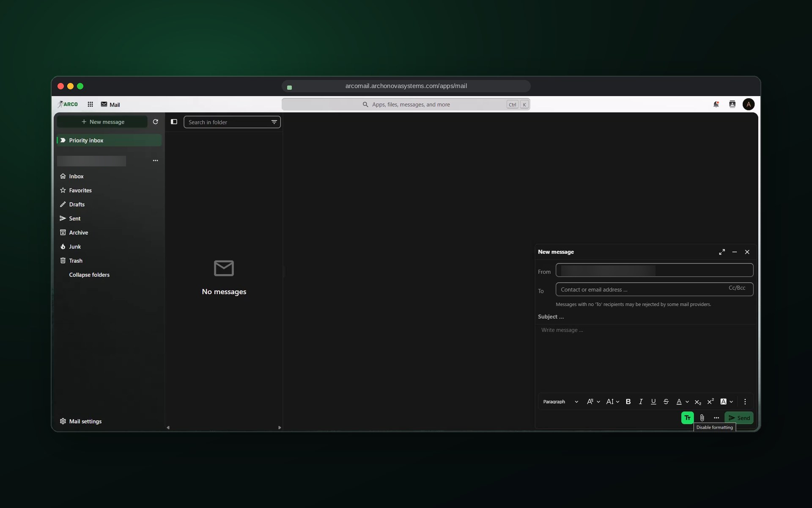This screenshot has width=812, height=508.
Task: Open notifications bell
Action: click(x=716, y=104)
